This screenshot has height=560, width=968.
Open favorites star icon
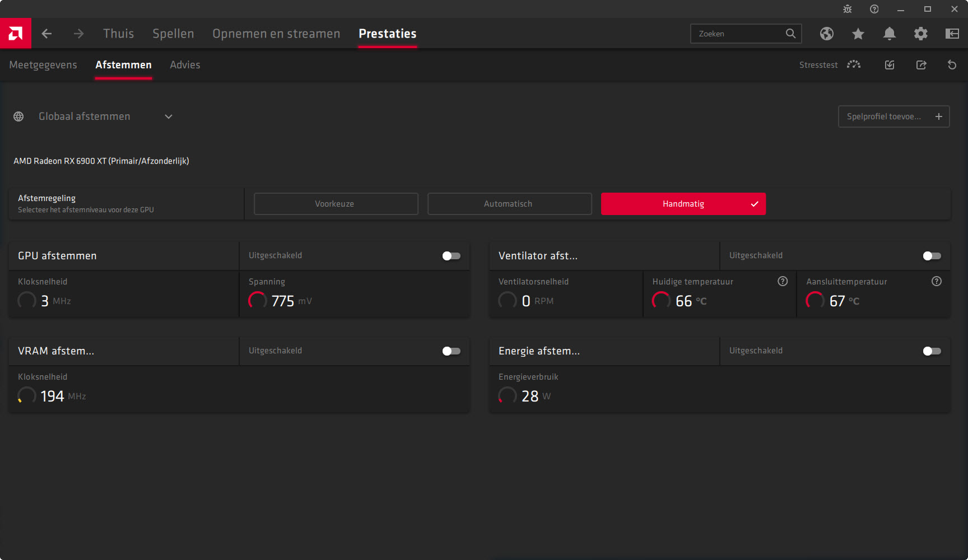858,34
